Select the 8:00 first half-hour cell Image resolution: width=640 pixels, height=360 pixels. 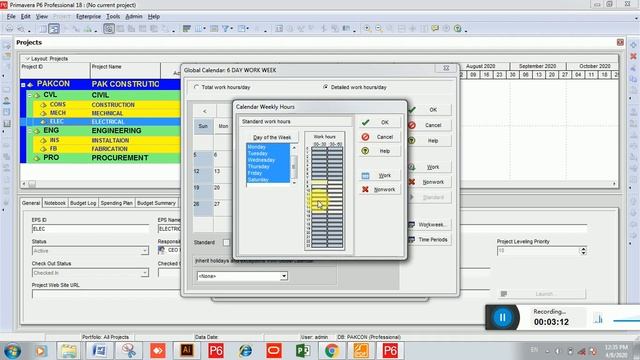319,182
